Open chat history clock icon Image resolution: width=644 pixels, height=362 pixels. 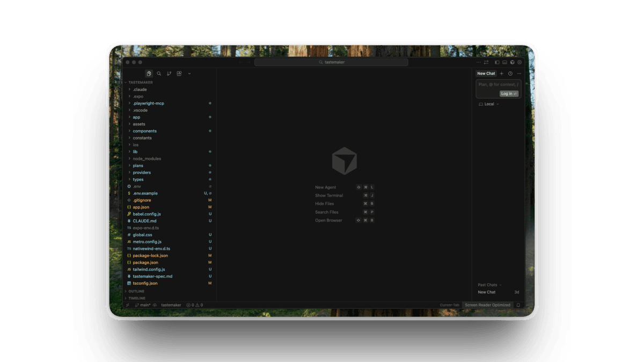(510, 73)
